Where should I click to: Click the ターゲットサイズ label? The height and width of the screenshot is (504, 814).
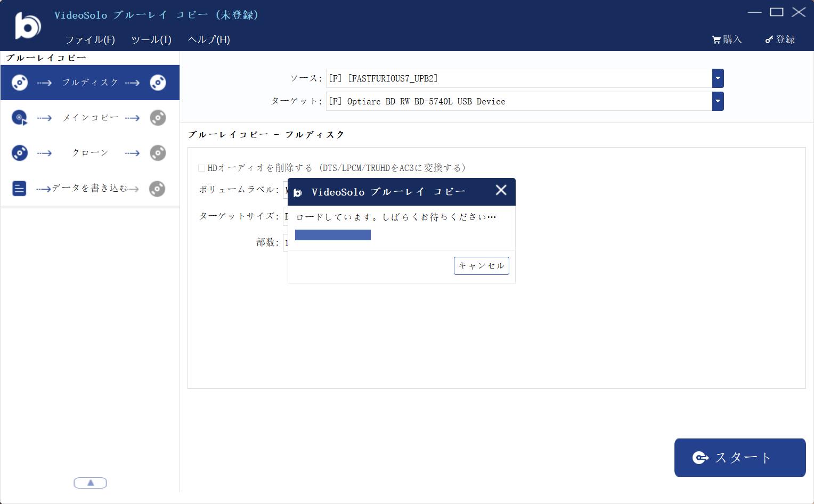click(x=239, y=216)
